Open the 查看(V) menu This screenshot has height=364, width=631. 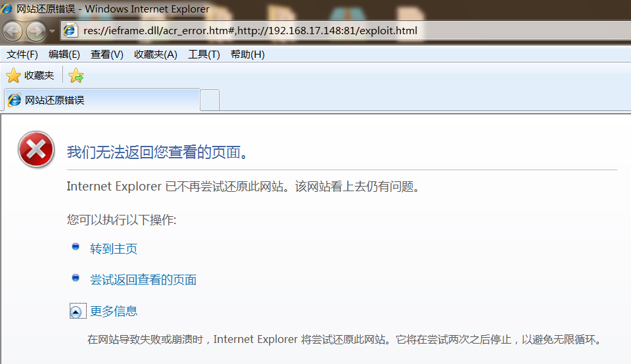tap(107, 55)
